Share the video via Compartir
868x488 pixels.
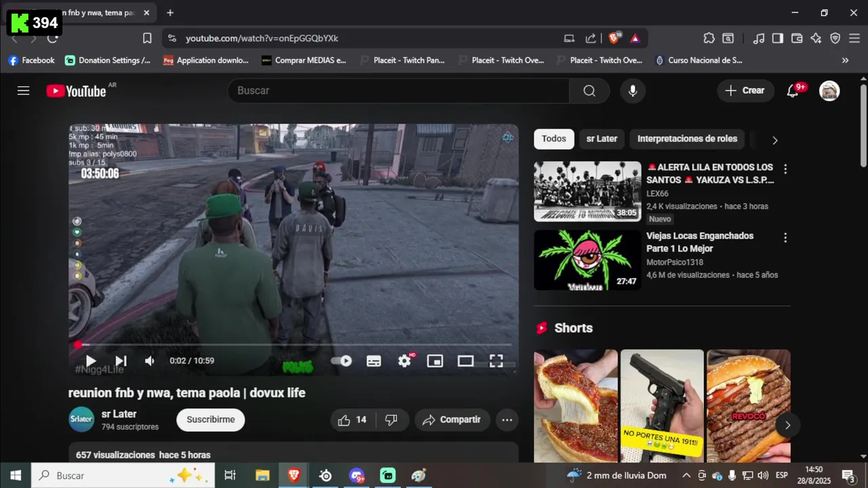pos(452,420)
